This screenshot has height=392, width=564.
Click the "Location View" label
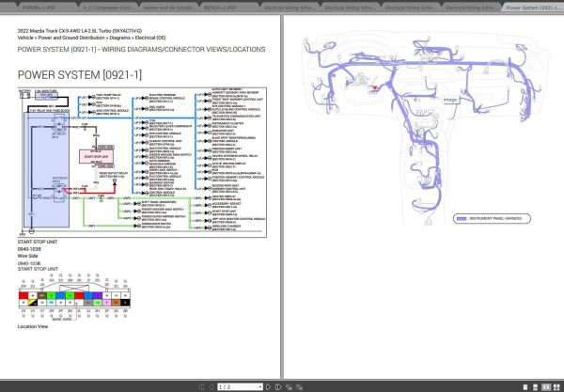(33, 326)
